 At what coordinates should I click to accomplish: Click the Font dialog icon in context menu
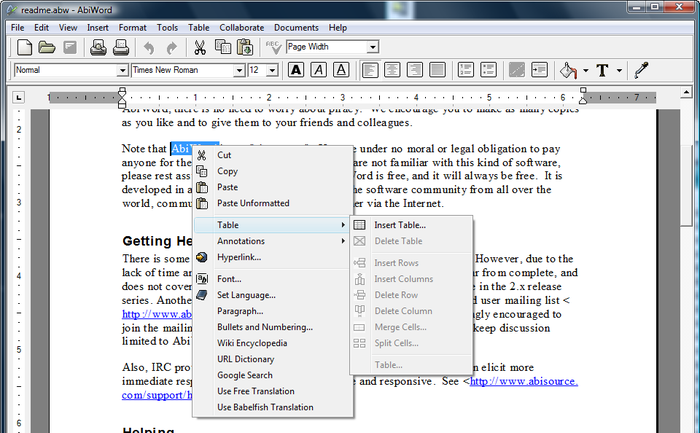[202, 279]
